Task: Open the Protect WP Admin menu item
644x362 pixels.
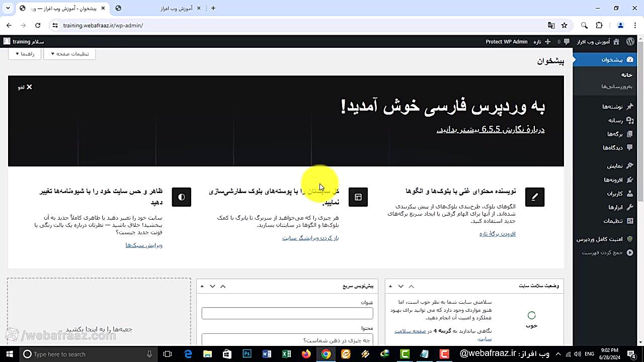Action: [x=507, y=42]
